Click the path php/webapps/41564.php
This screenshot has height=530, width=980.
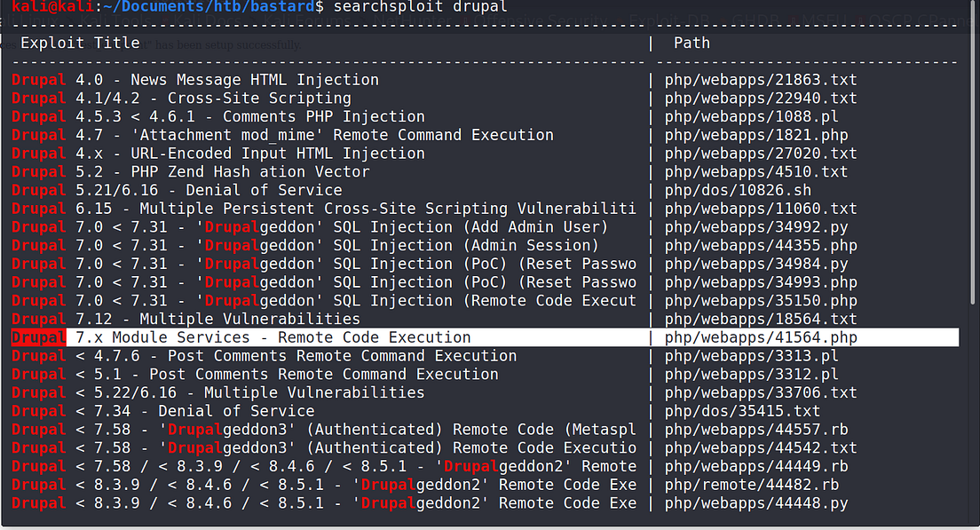click(x=760, y=336)
